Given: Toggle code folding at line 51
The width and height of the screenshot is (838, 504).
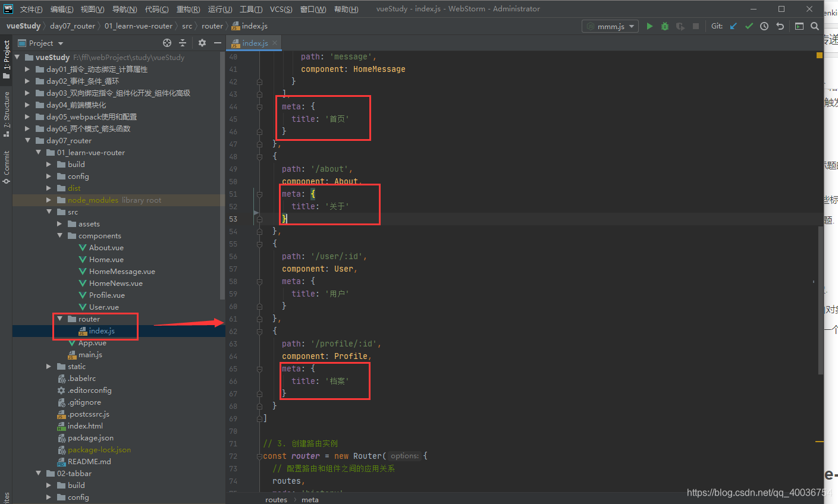Looking at the screenshot, I should pos(259,194).
